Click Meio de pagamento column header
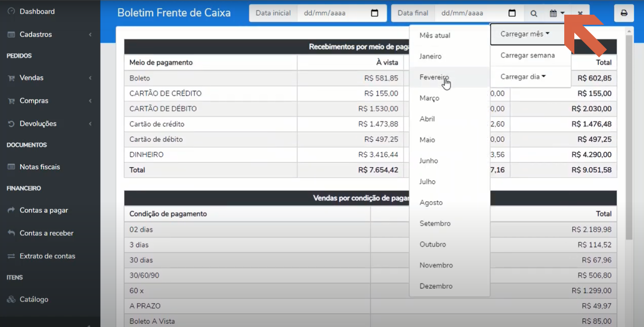644x327 pixels. coord(161,62)
